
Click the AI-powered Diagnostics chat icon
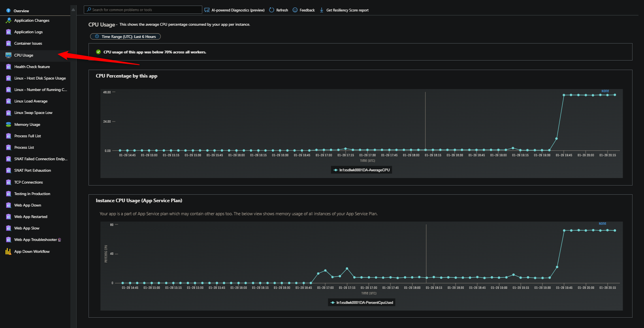(207, 10)
